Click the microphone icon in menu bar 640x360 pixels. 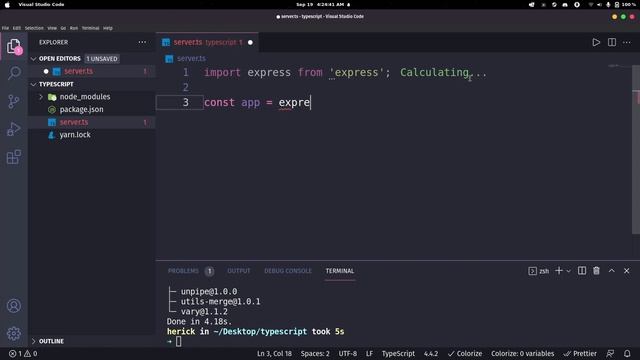(x=608, y=4)
